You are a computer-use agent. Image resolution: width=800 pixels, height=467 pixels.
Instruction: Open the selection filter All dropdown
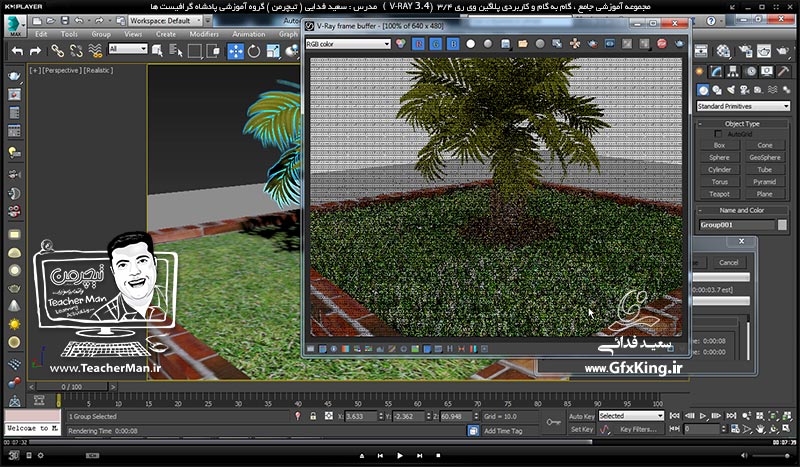point(128,49)
